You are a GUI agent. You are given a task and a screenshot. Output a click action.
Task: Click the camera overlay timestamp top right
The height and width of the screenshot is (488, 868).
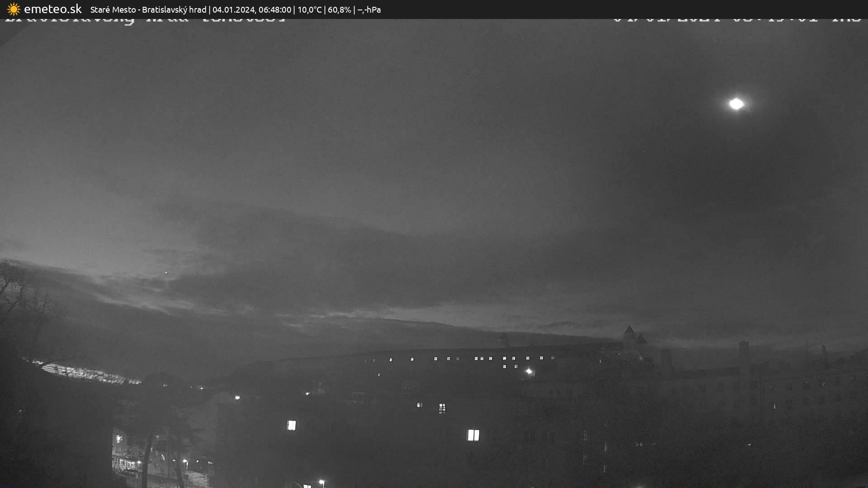736,19
